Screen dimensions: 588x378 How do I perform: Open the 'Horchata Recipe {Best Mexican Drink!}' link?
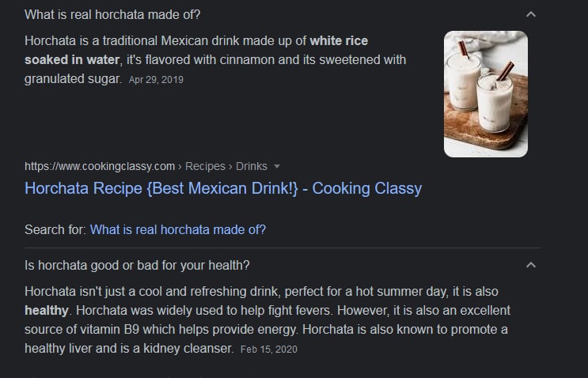[223, 188]
